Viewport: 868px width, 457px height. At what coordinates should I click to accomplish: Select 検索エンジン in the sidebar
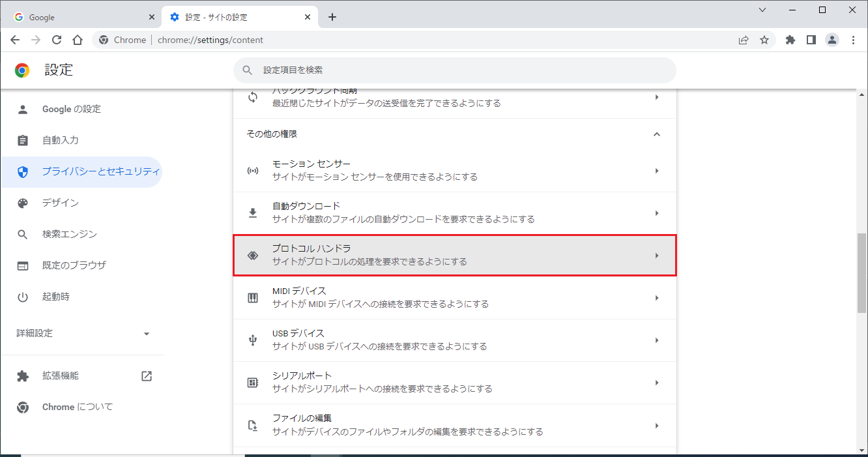pos(69,234)
